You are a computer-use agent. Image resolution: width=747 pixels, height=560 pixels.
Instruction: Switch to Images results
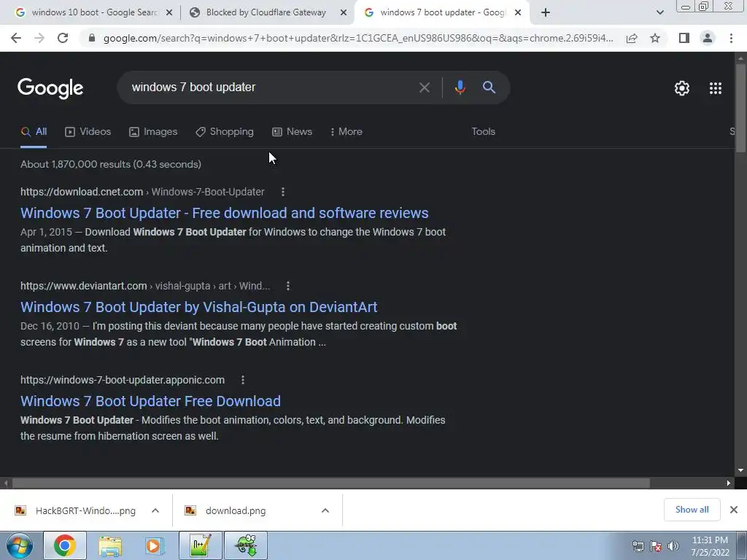pos(153,131)
